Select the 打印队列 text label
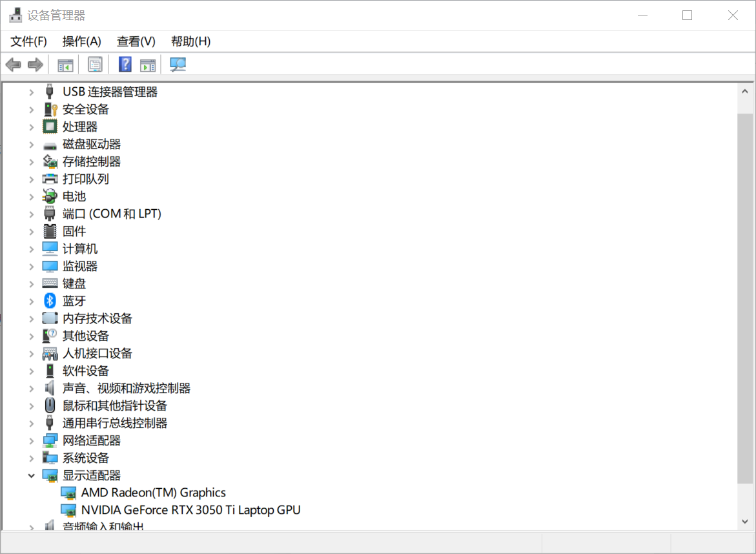The width and height of the screenshot is (756, 554). (x=86, y=179)
